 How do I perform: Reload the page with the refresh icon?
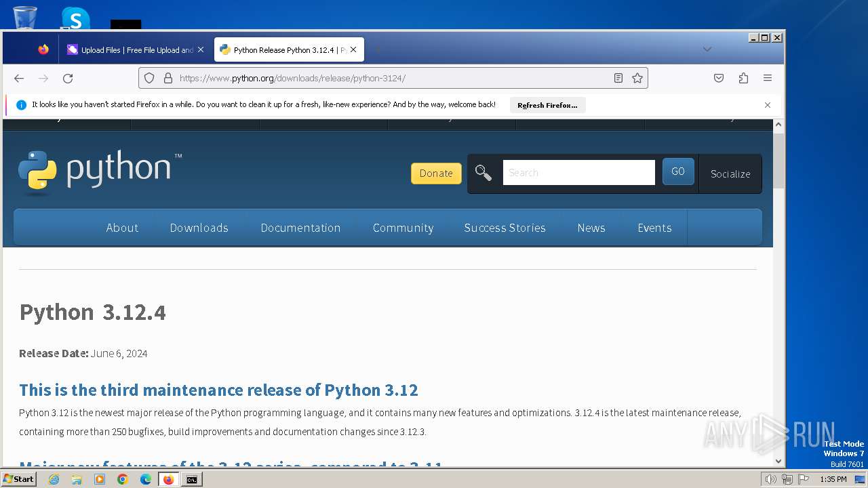tap(68, 79)
